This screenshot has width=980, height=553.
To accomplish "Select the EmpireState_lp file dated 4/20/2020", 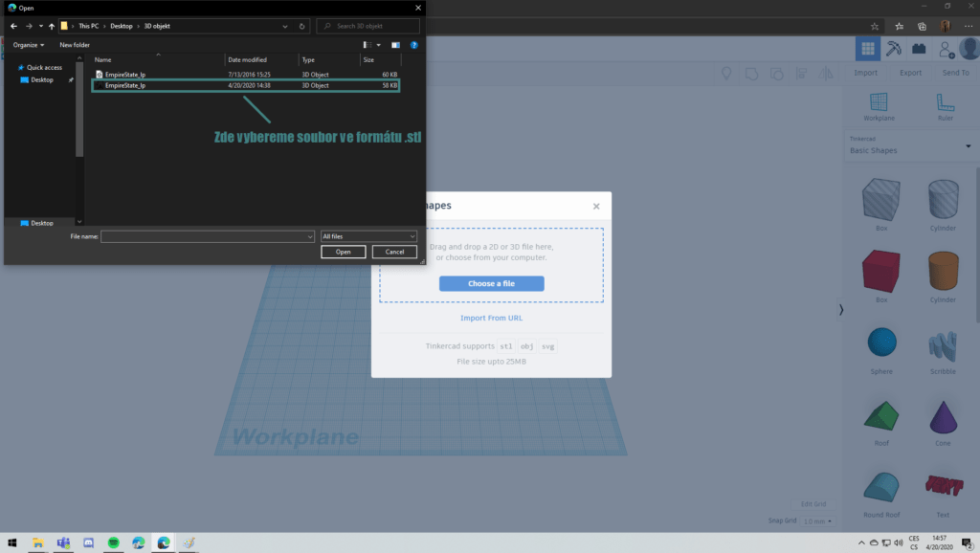I will [x=246, y=85].
